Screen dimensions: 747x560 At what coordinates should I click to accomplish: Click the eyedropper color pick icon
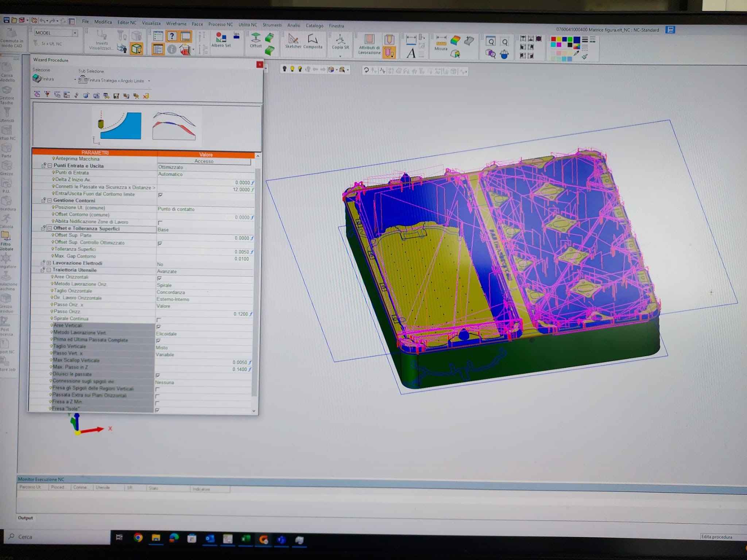pyautogui.click(x=576, y=53)
